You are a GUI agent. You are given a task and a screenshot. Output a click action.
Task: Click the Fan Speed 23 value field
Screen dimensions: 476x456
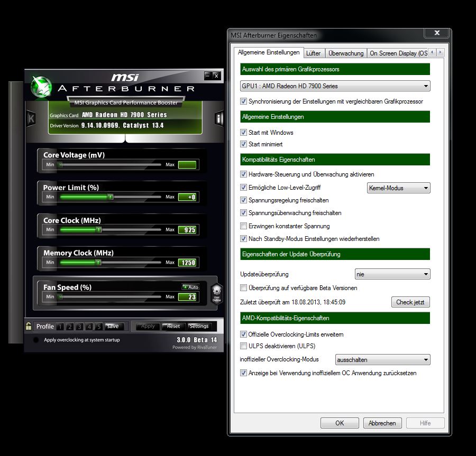point(187,297)
